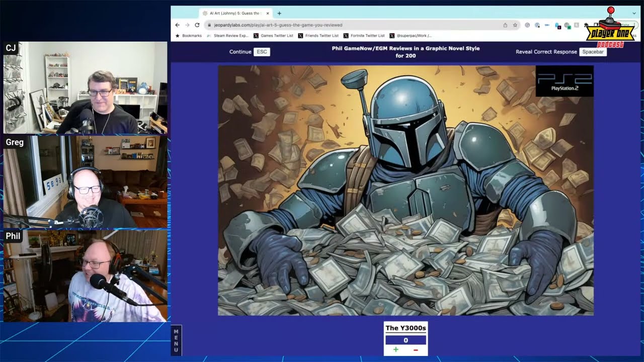644x362 pixels.
Task: Click the Reveal Correct Response label
Action: tap(546, 52)
